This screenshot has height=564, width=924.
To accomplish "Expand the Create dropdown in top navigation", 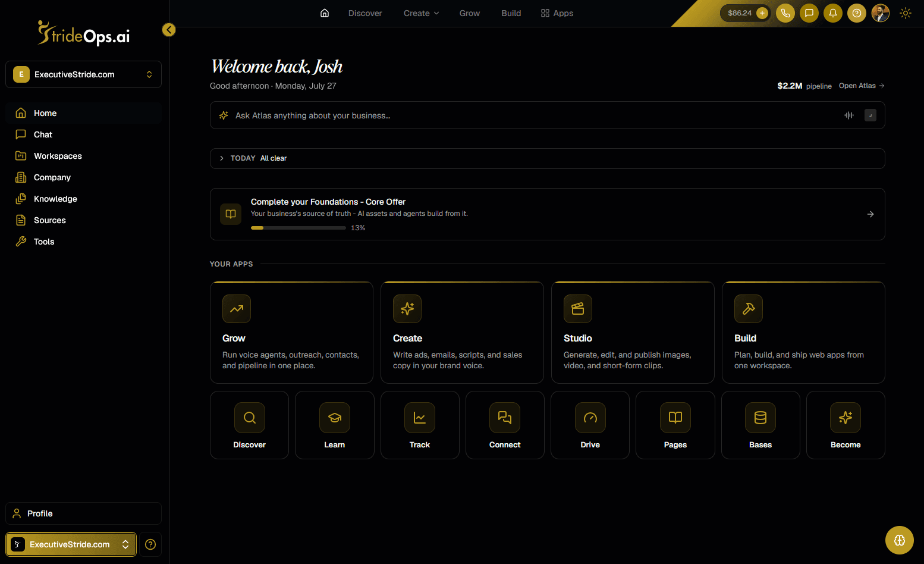I will click(x=421, y=13).
